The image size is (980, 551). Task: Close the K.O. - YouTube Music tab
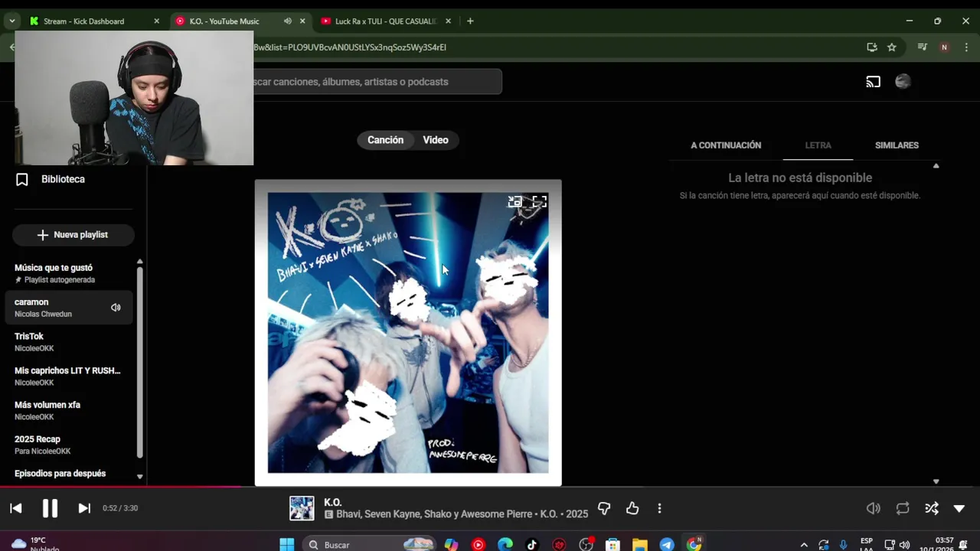(302, 21)
